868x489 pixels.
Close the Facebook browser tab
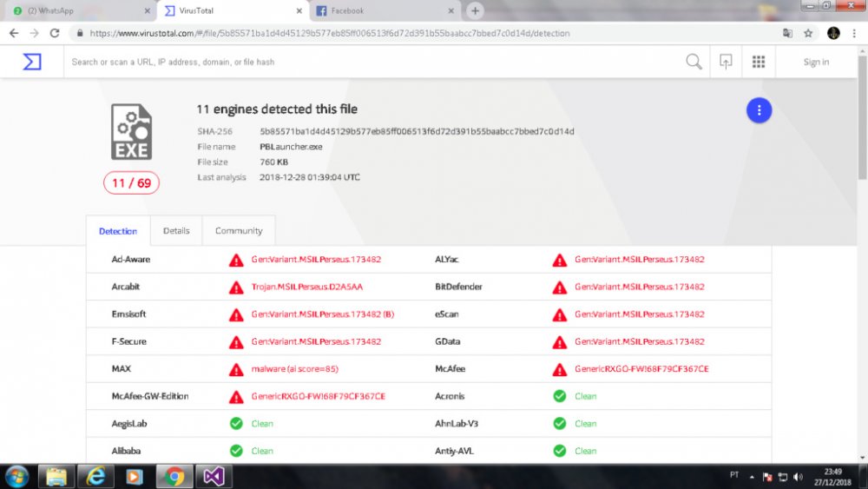coord(450,10)
